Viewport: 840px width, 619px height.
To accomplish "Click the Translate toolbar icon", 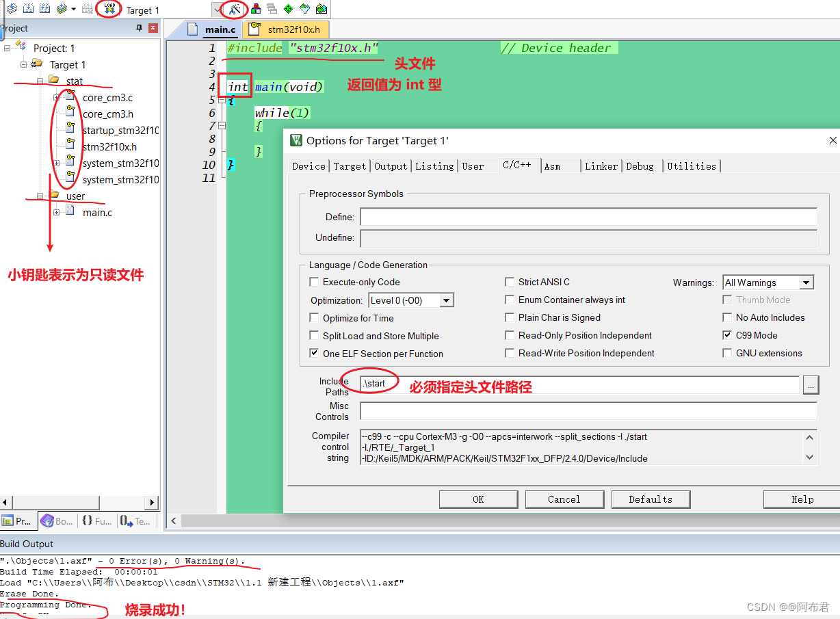I will coord(12,9).
